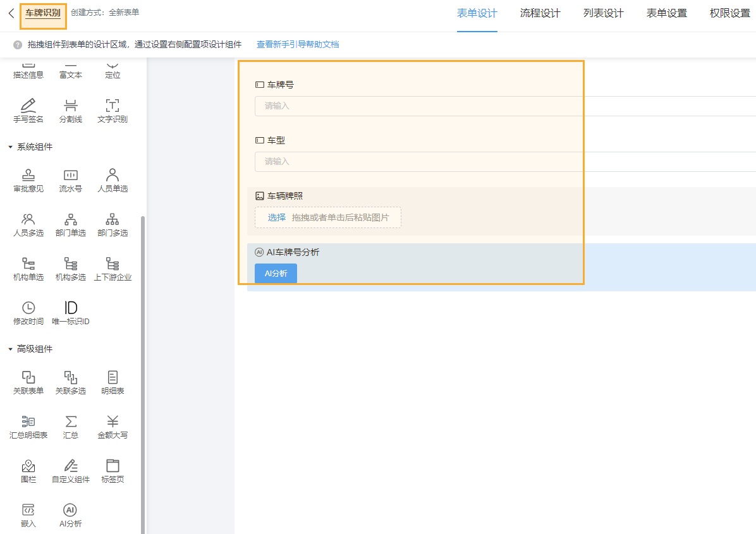
Task: Open the 查看新手引导帮助文档 link
Action: [298, 45]
